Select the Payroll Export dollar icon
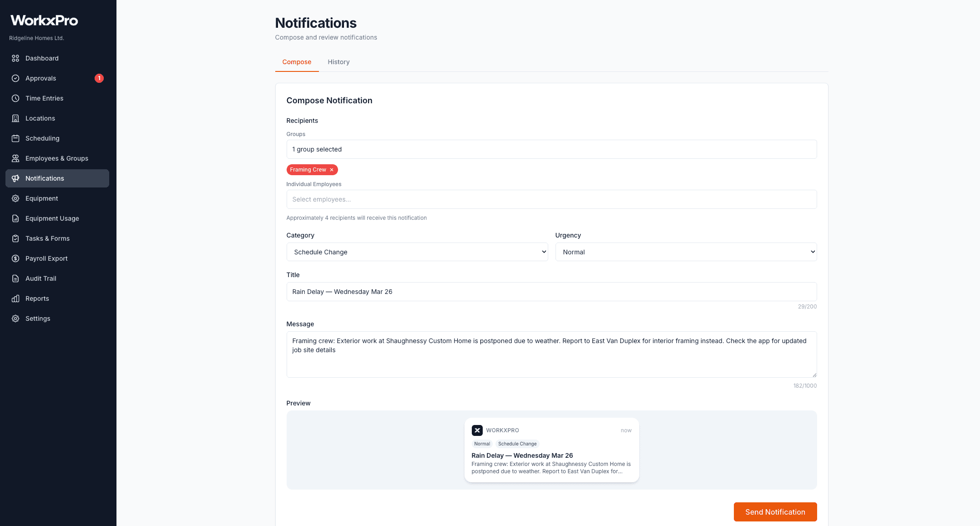The image size is (980, 526). click(x=15, y=258)
